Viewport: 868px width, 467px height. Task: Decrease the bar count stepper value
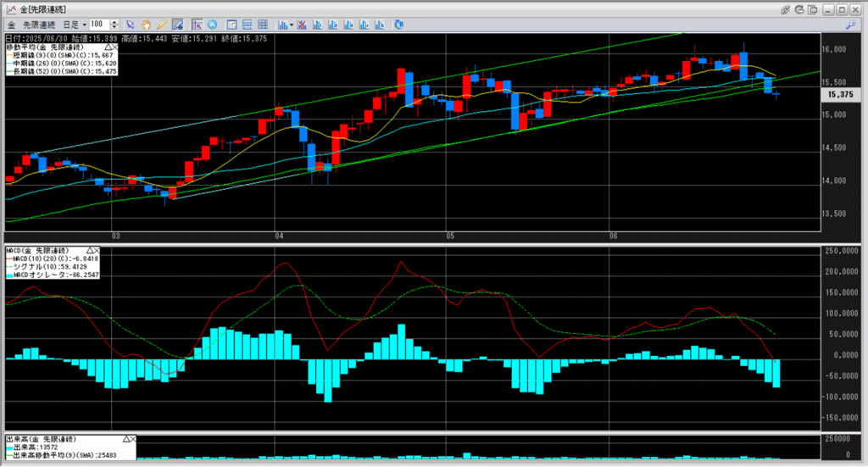click(x=114, y=28)
